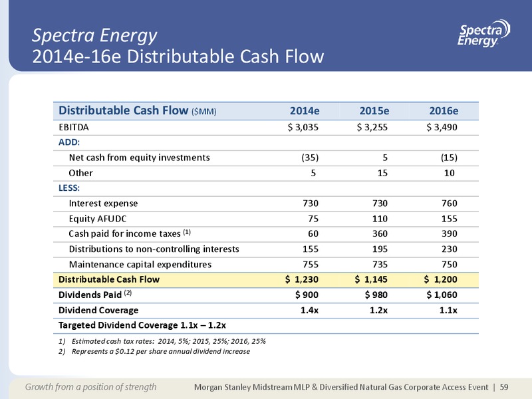Viewport: 532px width, 399px height.
Task: Click Dividend Coverage value 1.1x
Action: (x=448, y=310)
